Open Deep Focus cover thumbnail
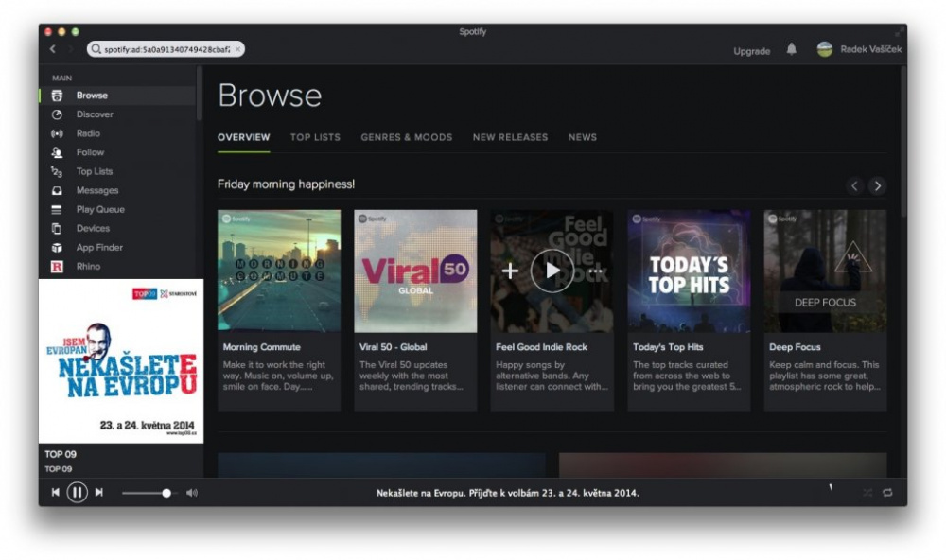Image resolution: width=946 pixels, height=560 pixels. click(x=825, y=271)
